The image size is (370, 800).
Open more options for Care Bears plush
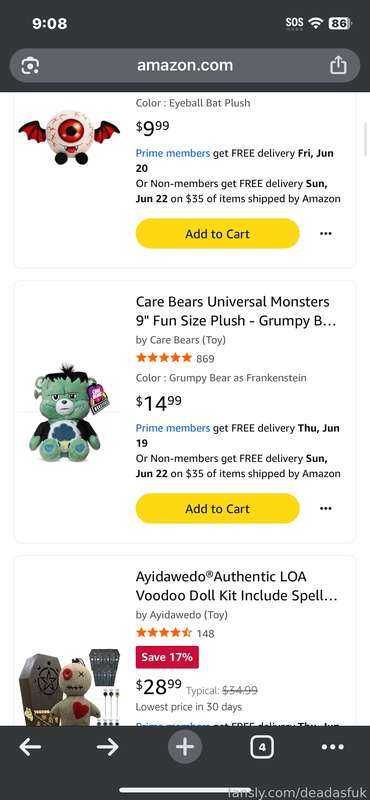pos(325,509)
